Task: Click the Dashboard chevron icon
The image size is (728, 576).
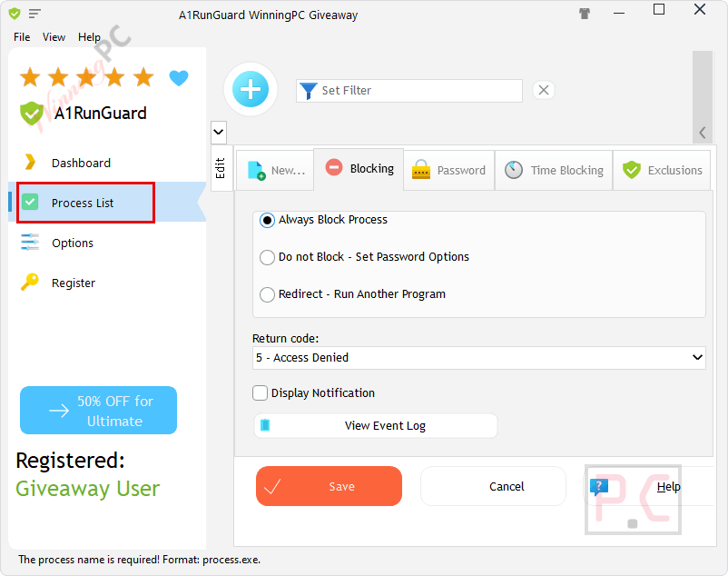Action: [30, 162]
